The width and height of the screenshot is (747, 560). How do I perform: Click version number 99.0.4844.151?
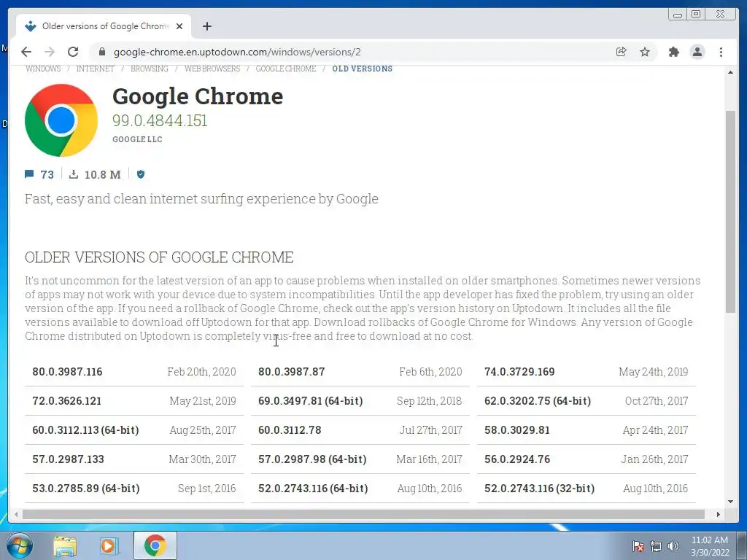[160, 120]
